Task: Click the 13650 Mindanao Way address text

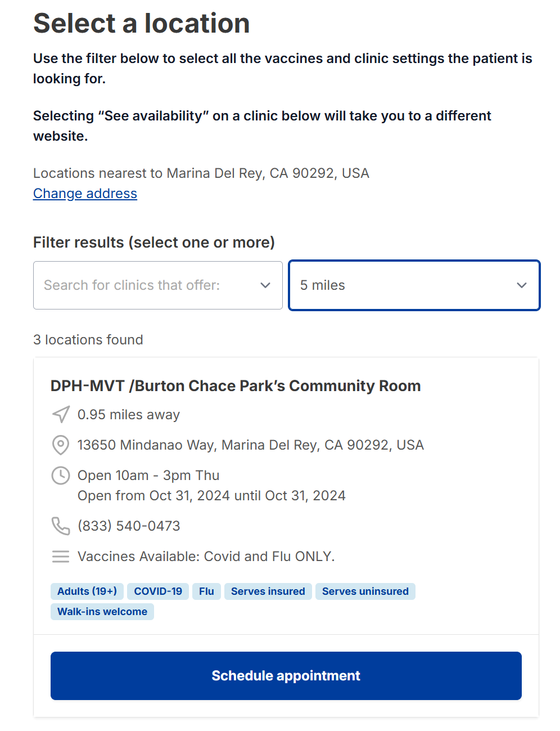Action: point(250,445)
